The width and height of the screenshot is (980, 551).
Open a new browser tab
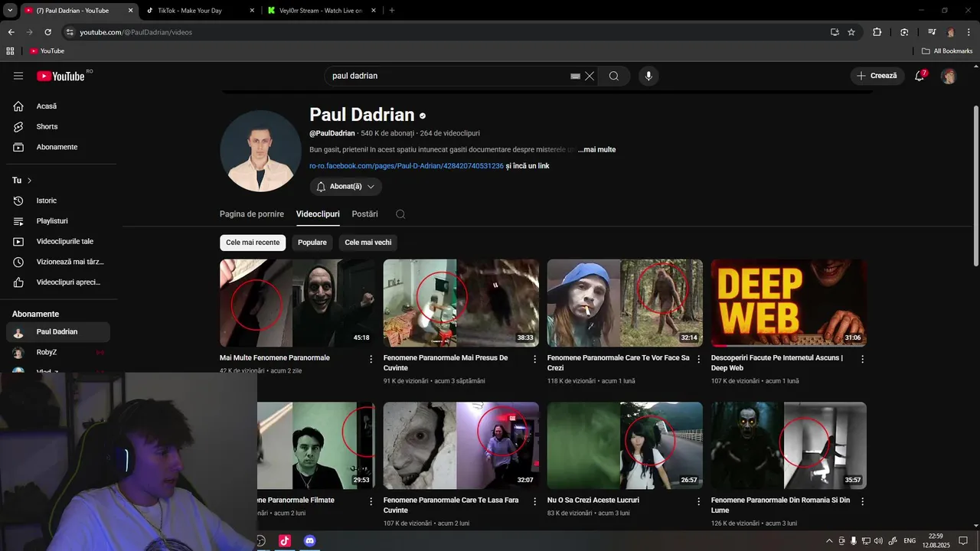click(392, 11)
